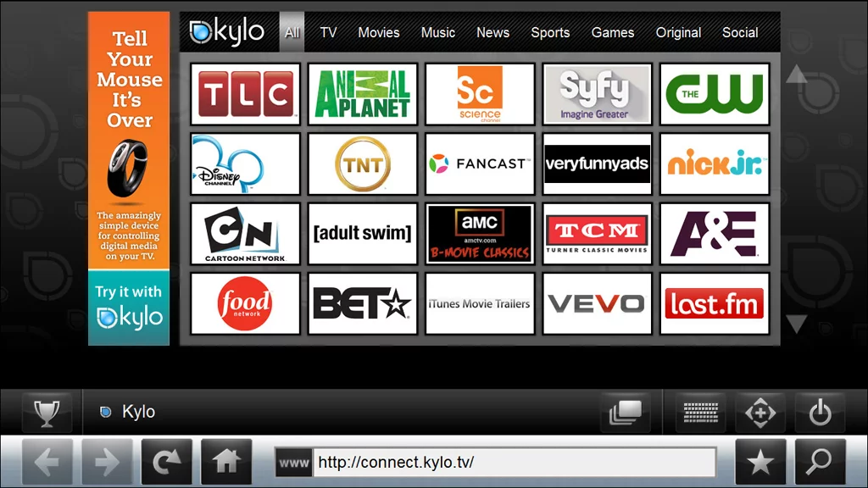Switch to the TV tab
Screen dimensions: 868x488
click(328, 33)
